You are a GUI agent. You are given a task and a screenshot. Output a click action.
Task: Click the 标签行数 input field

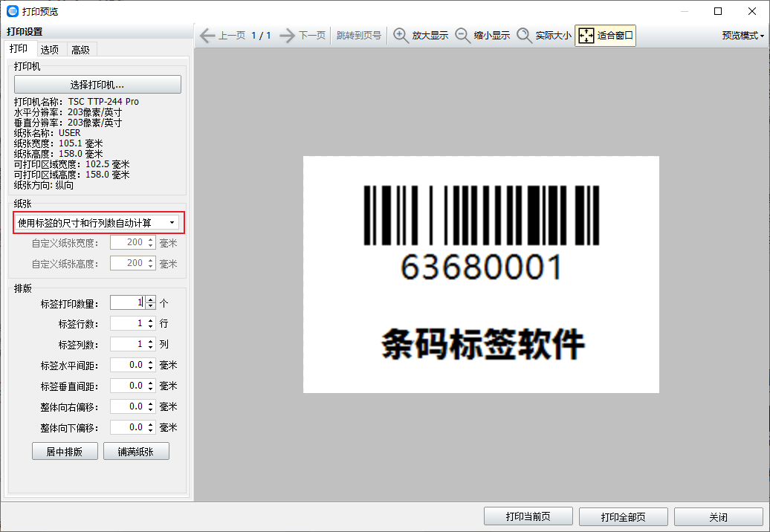(128, 323)
